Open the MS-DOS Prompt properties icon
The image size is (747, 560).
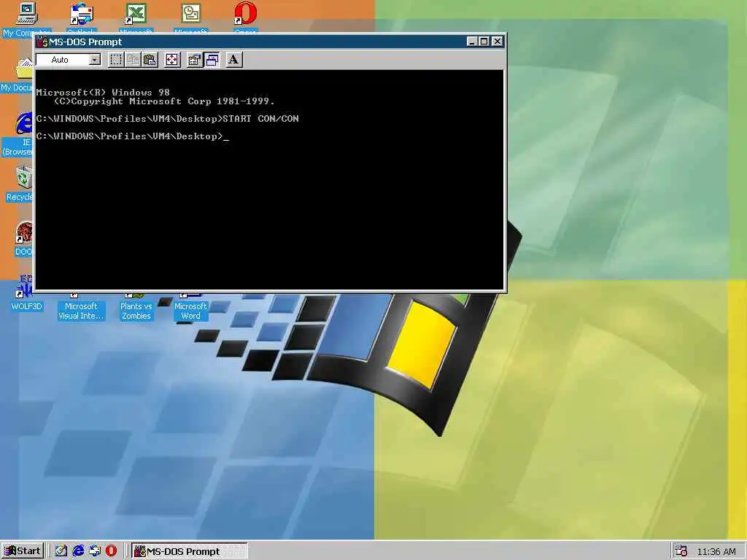[x=194, y=60]
